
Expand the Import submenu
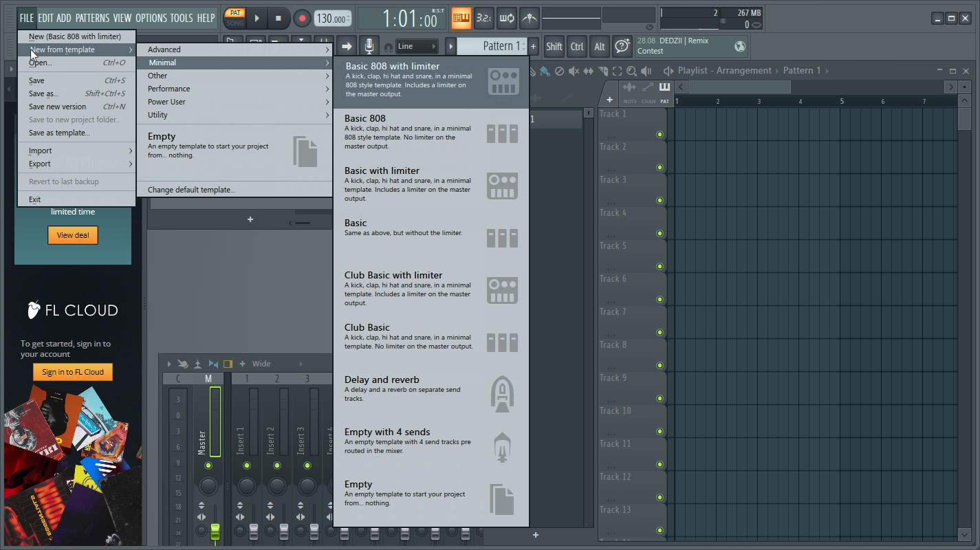[x=76, y=151]
